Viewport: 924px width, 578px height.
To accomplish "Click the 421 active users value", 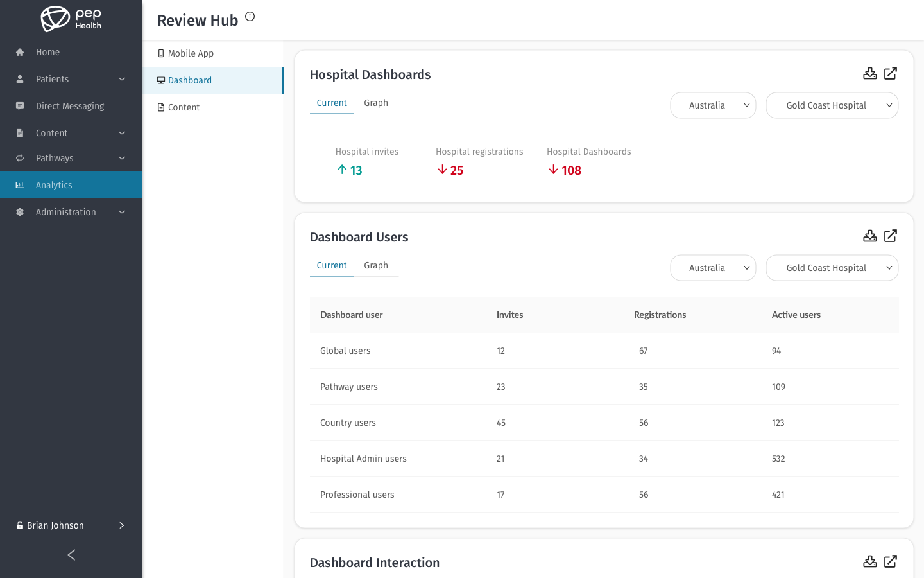I will pos(778,495).
